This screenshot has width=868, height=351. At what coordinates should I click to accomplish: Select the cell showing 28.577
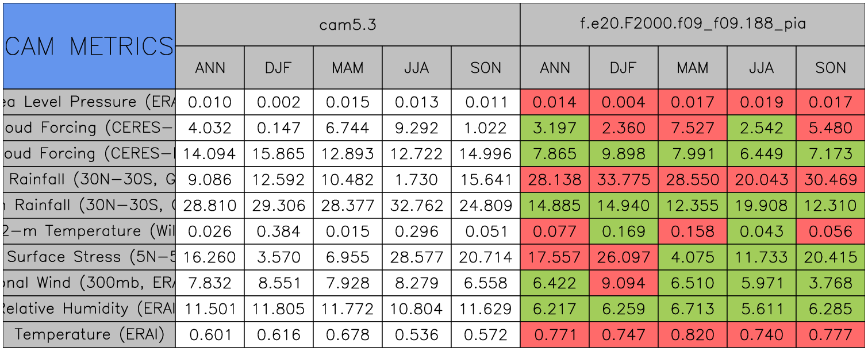point(417,257)
